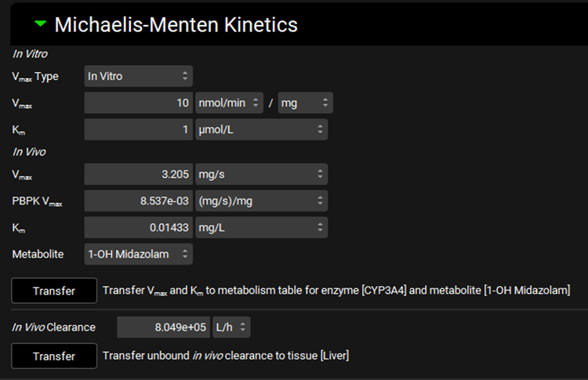Click the In Vivo Clearance value field

click(x=163, y=327)
